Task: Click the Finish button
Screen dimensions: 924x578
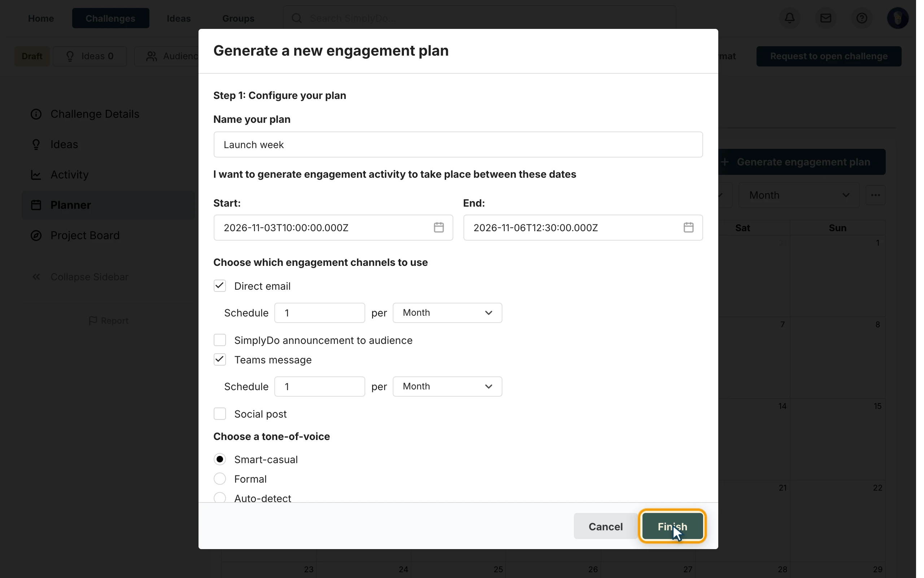Action: [x=672, y=527]
